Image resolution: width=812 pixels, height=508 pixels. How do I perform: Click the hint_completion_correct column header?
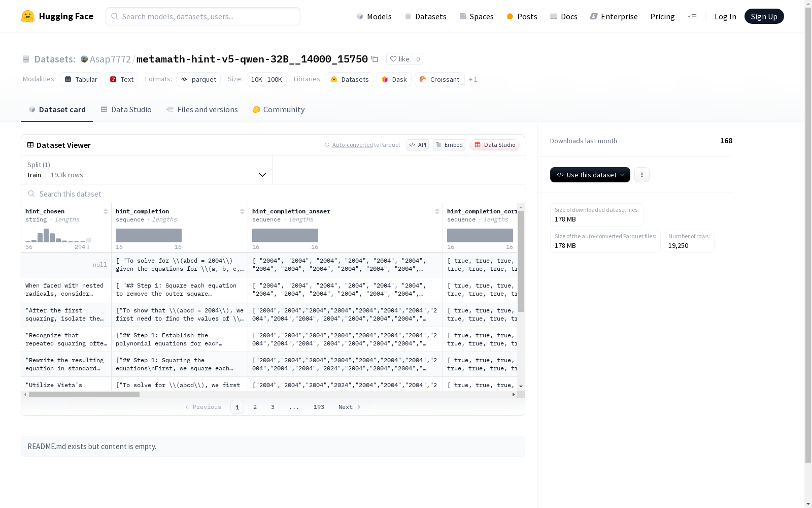tap(482, 211)
